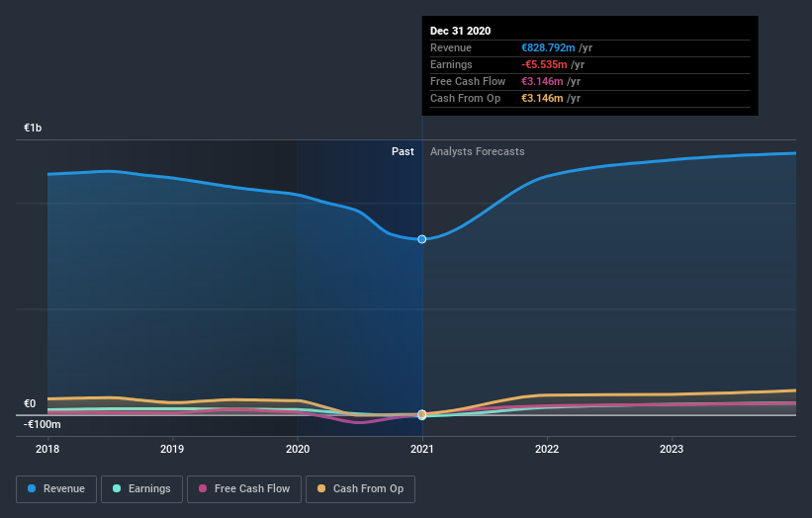Click the -€100m y-axis label

(x=42, y=424)
